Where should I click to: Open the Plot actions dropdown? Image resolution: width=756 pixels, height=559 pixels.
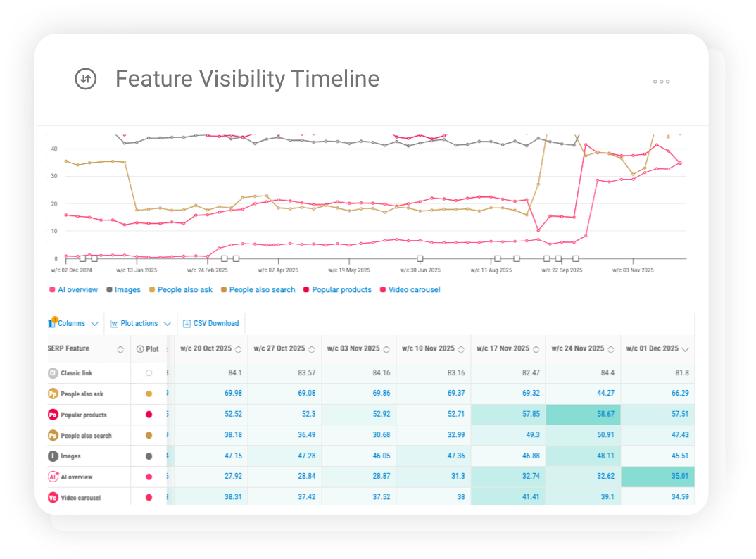click(141, 323)
